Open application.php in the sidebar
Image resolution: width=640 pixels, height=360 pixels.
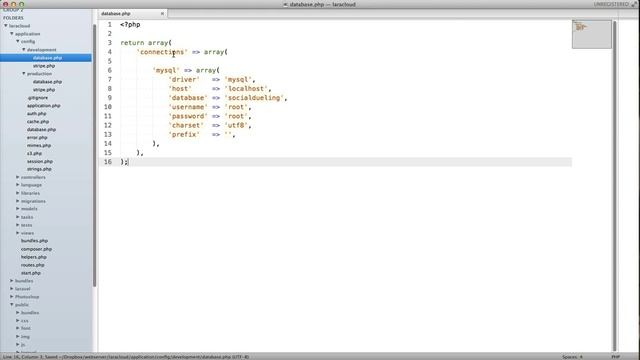coord(44,105)
